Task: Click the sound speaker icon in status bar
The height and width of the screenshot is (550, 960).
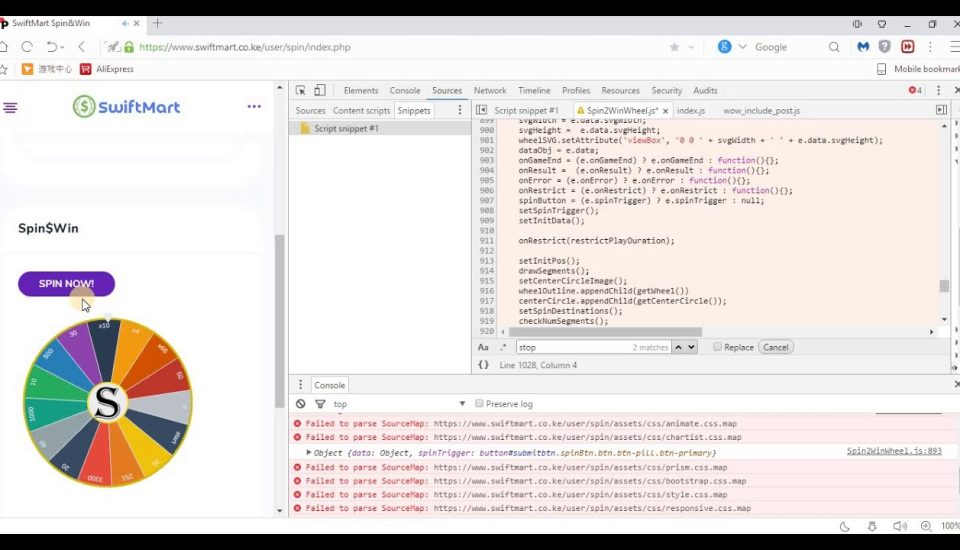Action: tap(899, 527)
